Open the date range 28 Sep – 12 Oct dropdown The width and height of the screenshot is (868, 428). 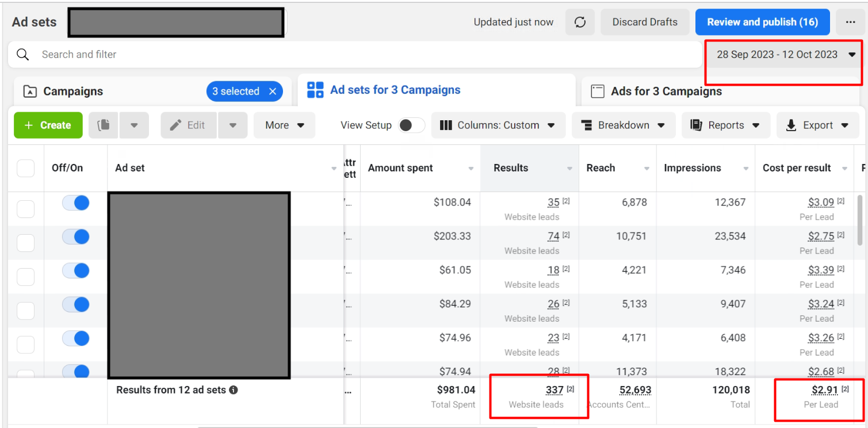pyautogui.click(x=785, y=55)
